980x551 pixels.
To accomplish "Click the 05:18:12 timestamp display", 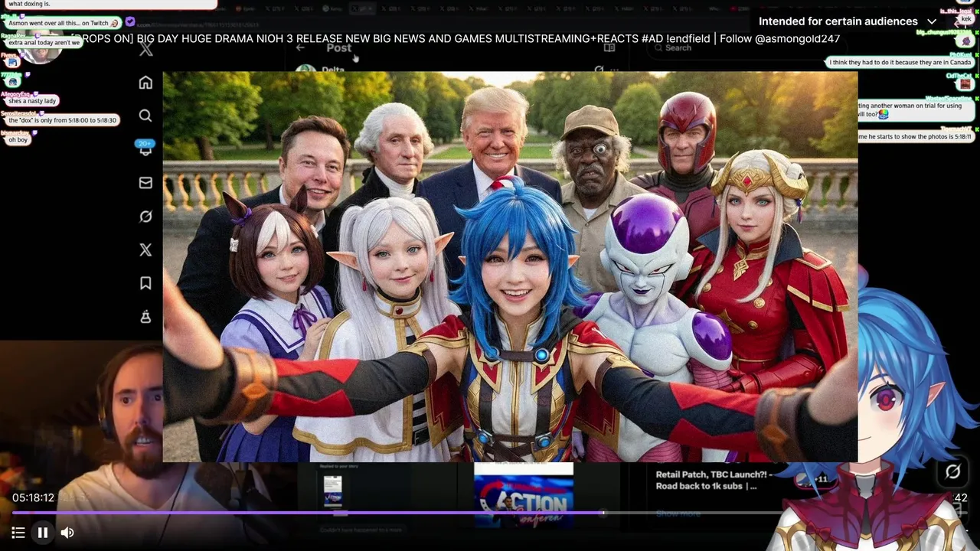I will [33, 497].
